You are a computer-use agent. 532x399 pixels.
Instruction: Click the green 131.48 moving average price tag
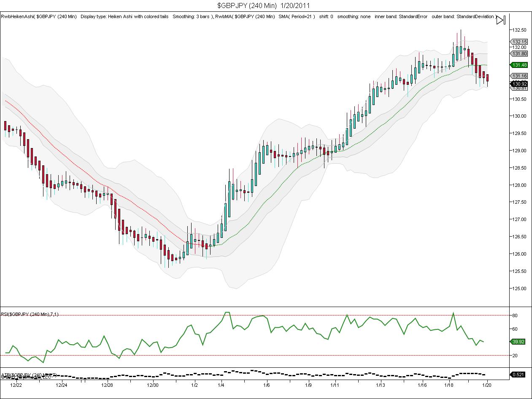[519, 65]
